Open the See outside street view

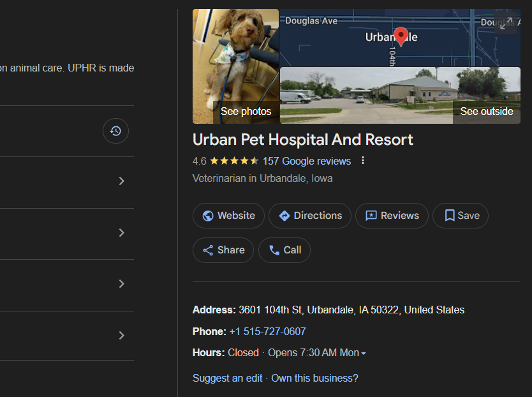[486, 111]
